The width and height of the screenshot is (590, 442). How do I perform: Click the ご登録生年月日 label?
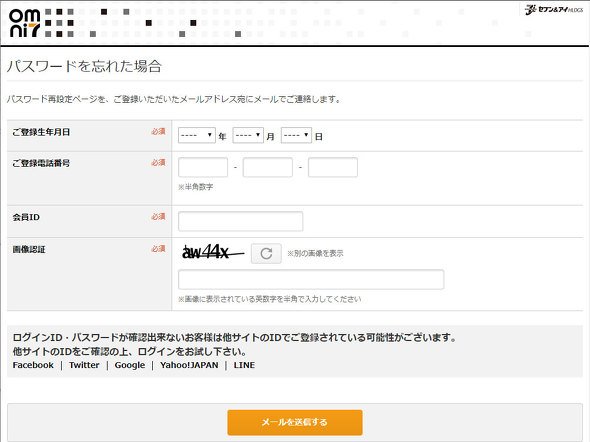(41, 132)
